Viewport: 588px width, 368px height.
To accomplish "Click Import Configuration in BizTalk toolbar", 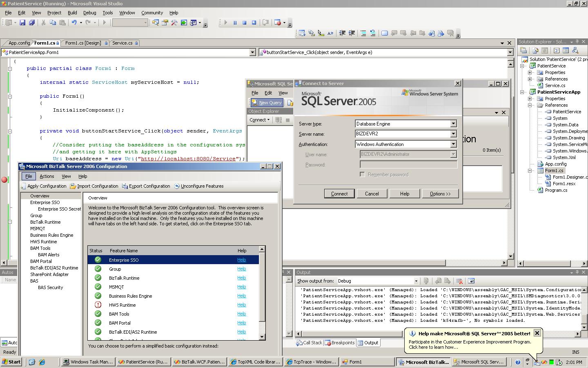I will 94,186.
